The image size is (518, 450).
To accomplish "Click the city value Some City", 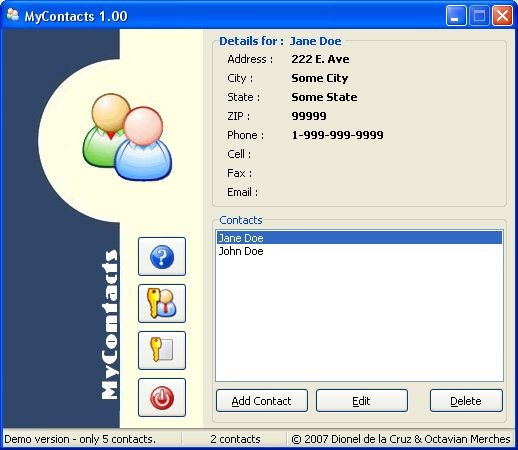I will click(x=319, y=78).
